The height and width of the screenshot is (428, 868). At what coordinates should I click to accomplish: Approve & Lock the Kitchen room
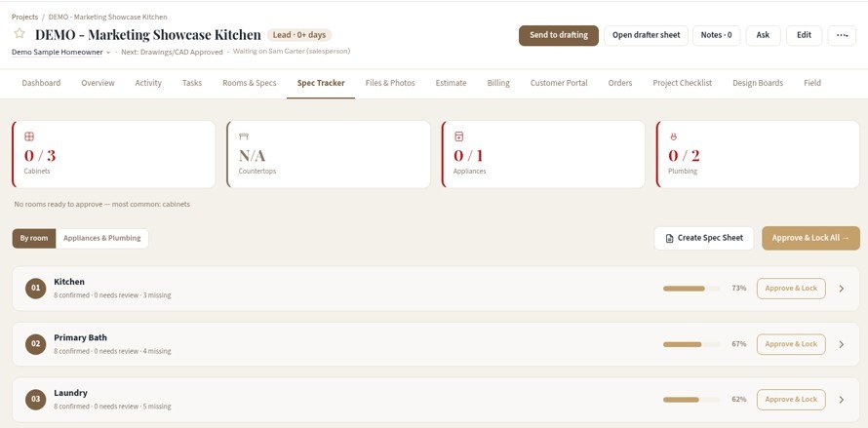coord(791,289)
